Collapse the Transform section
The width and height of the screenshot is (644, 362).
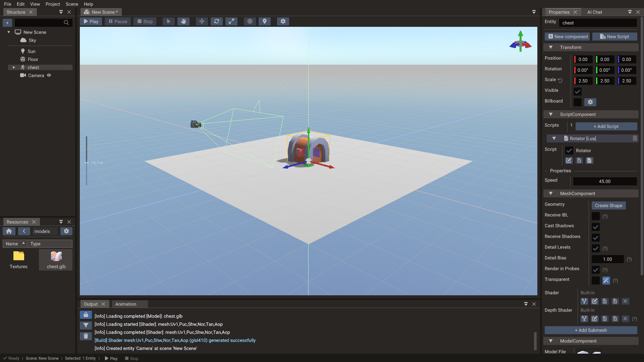[551, 47]
